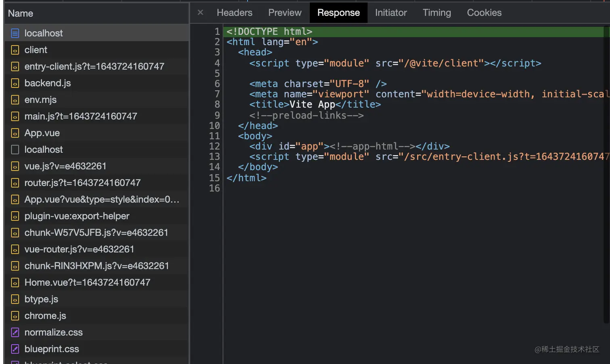Select the App.vue?vue&type=style&index=0 request
This screenshot has height=364, width=610.
(96, 200)
